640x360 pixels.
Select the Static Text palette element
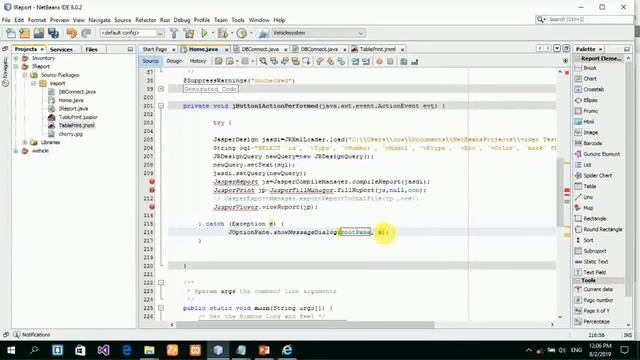coord(596,262)
